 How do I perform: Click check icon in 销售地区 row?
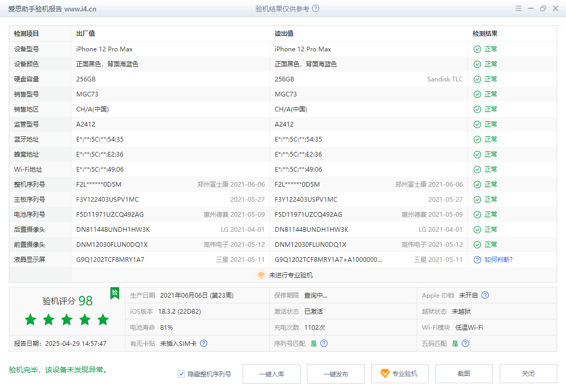(477, 109)
